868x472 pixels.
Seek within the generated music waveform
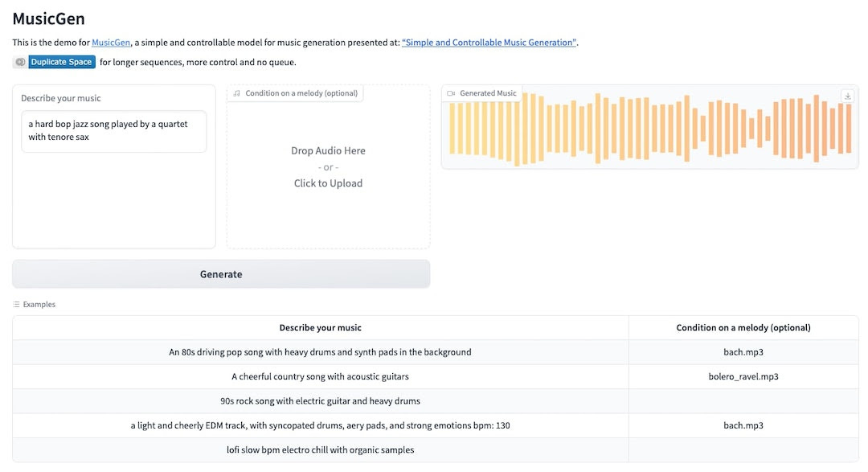tap(650, 129)
